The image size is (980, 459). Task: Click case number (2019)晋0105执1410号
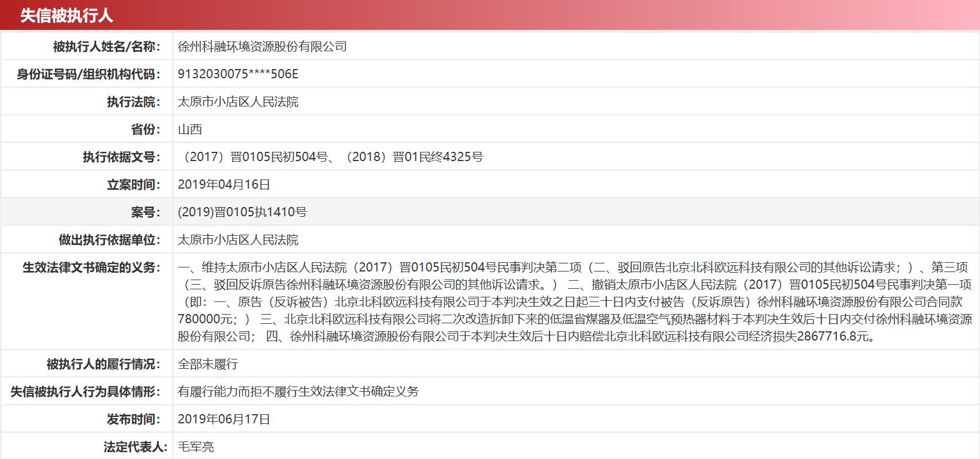(x=242, y=212)
